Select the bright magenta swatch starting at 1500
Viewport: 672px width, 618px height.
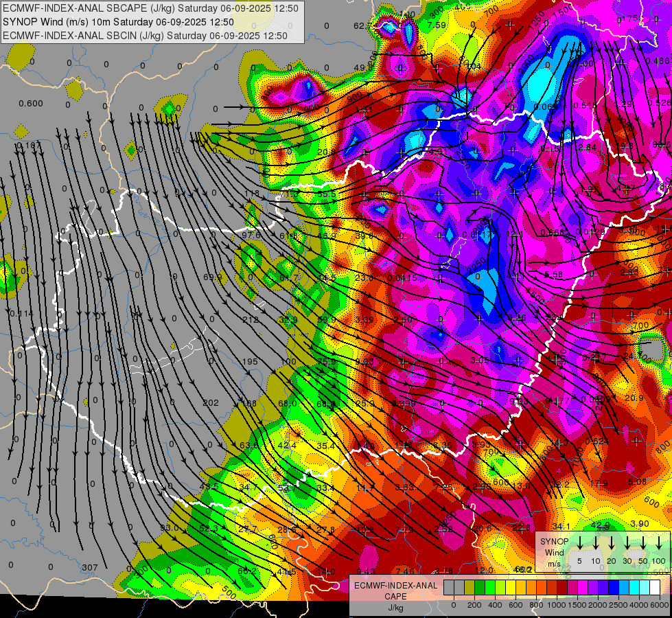pos(583,587)
